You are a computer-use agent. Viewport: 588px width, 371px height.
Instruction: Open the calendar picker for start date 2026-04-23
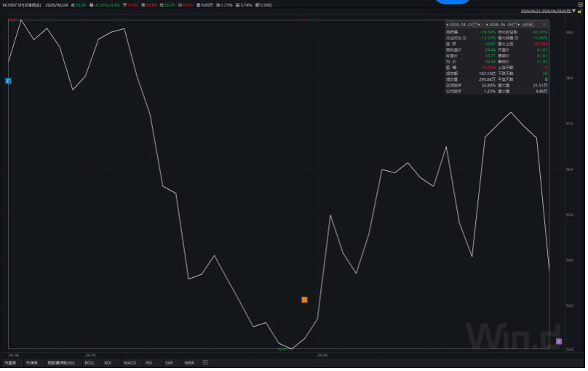tap(475, 24)
